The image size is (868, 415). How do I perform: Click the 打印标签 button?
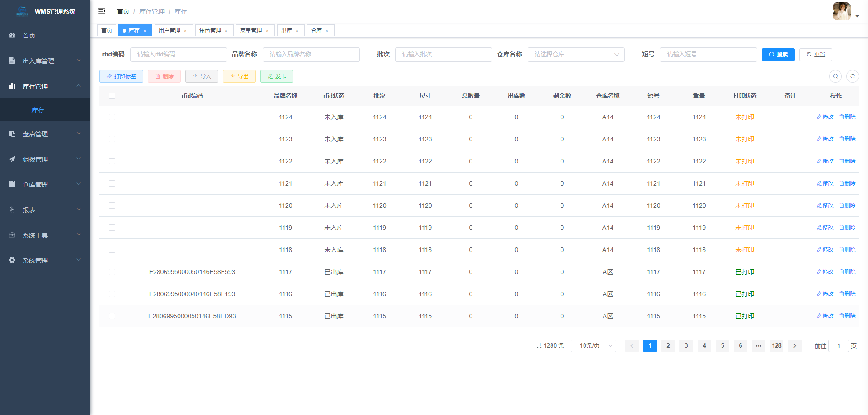point(121,76)
